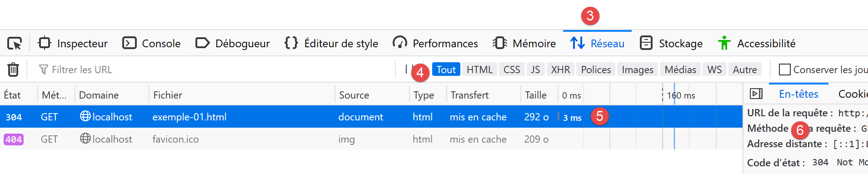Click the Performances gauge icon
Image resolution: width=868 pixels, height=174 pixels.
400,43
